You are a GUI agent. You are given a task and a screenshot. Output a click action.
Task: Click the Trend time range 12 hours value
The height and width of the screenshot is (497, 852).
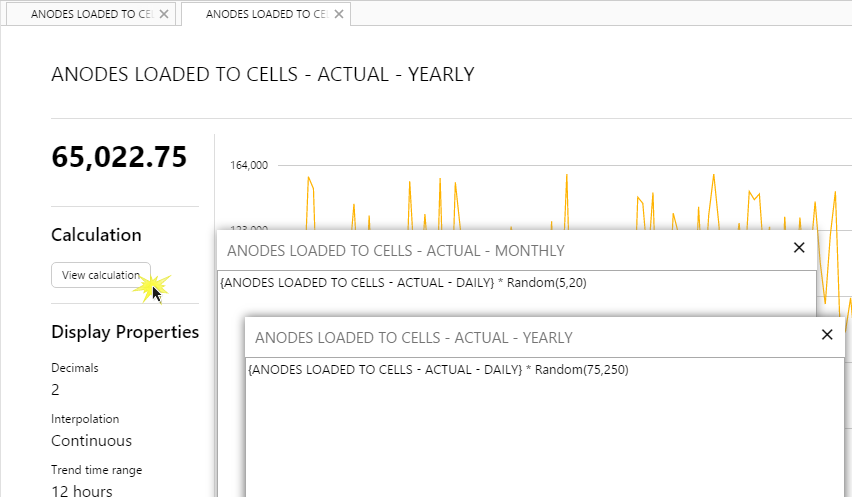pos(82,490)
